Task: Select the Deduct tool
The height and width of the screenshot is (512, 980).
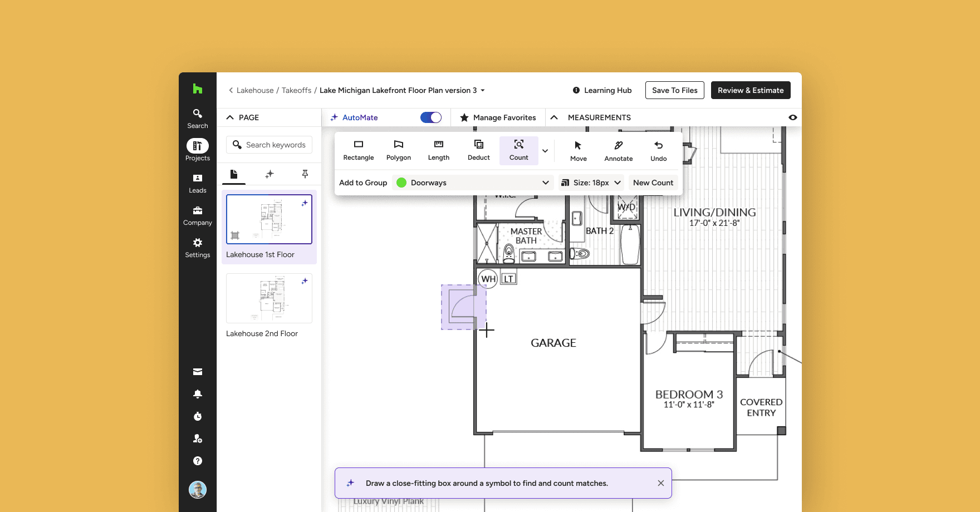Action: click(x=479, y=150)
